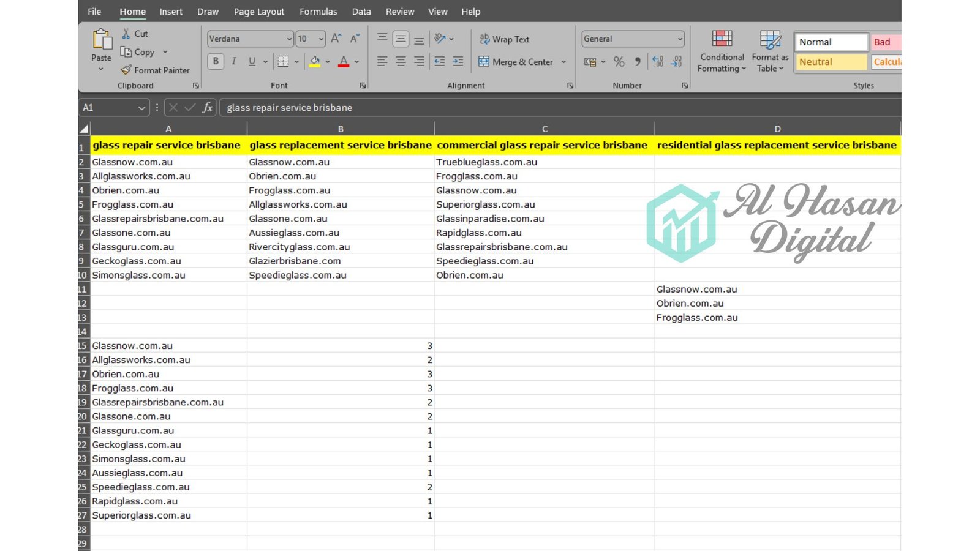Screen dimensions: 980x551
Task: Apply the Normal cell style
Action: (831, 42)
